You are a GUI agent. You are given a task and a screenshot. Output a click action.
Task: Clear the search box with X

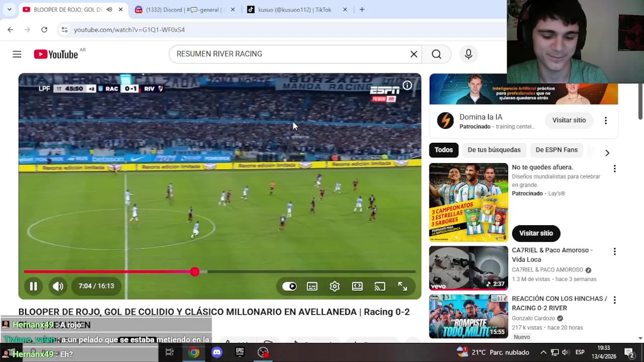click(414, 54)
